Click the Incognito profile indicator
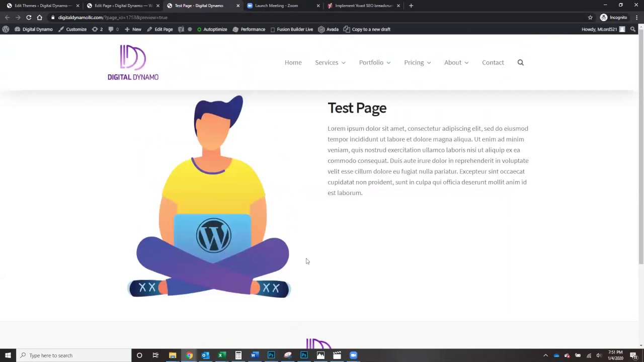The image size is (644, 362). [x=613, y=18]
